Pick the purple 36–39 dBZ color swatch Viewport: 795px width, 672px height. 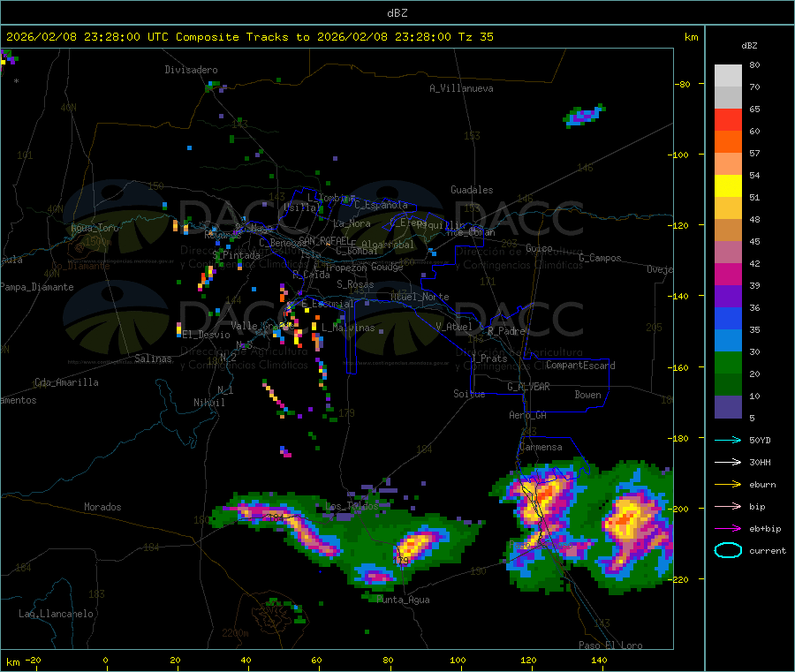(728, 297)
